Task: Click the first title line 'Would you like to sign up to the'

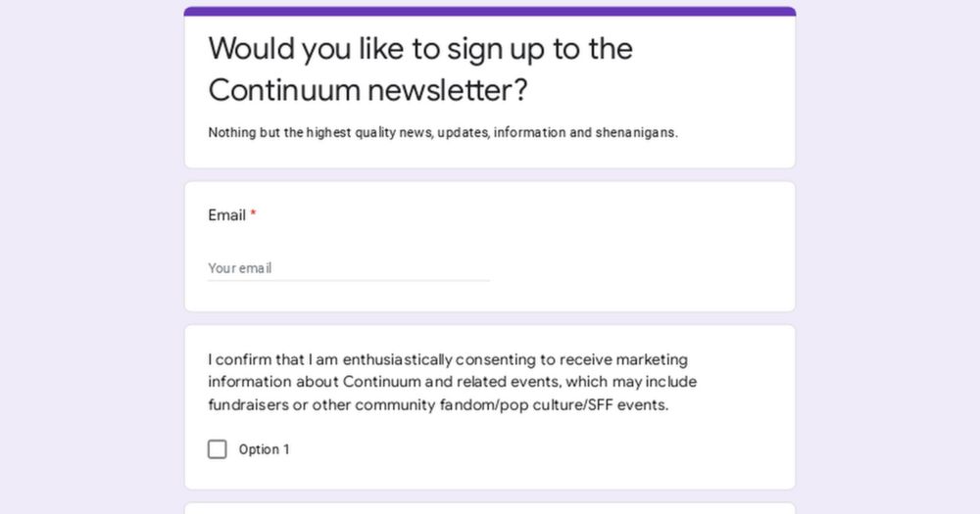Action: click(420, 48)
